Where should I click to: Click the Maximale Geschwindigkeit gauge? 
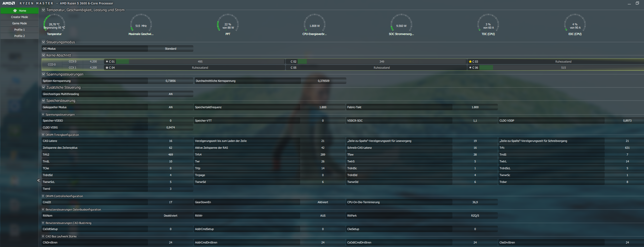tap(141, 25)
